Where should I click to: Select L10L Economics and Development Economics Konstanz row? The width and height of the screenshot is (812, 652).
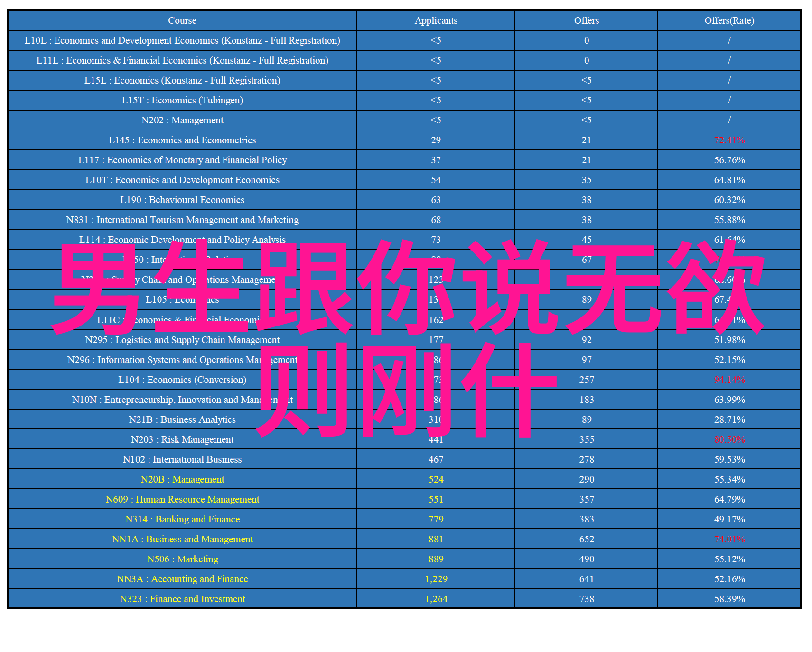(x=404, y=40)
